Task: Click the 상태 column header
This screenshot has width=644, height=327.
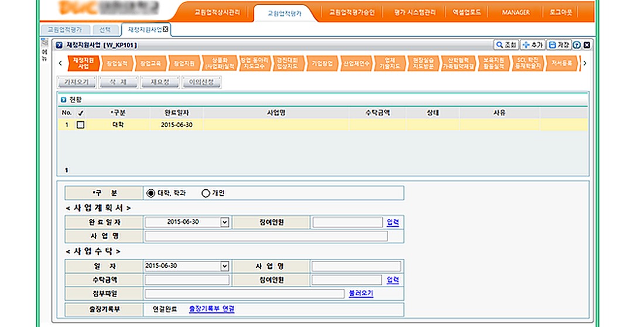Action: point(433,113)
